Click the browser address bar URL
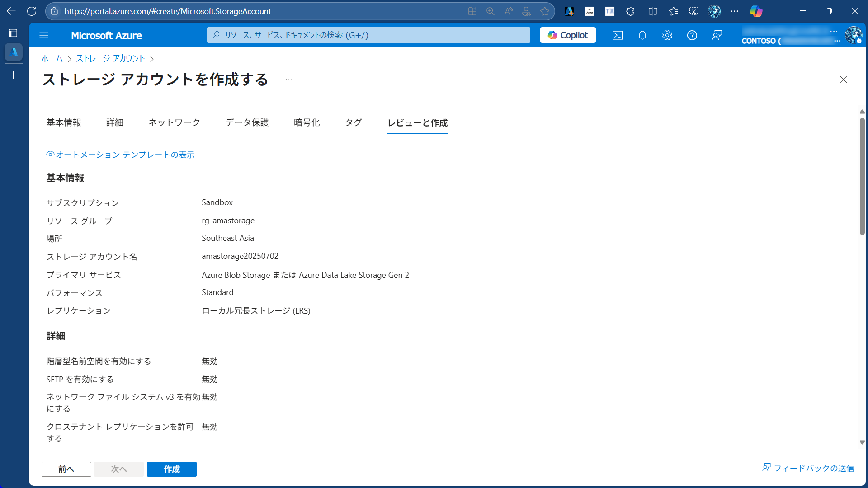This screenshot has height=488, width=868. point(168,11)
